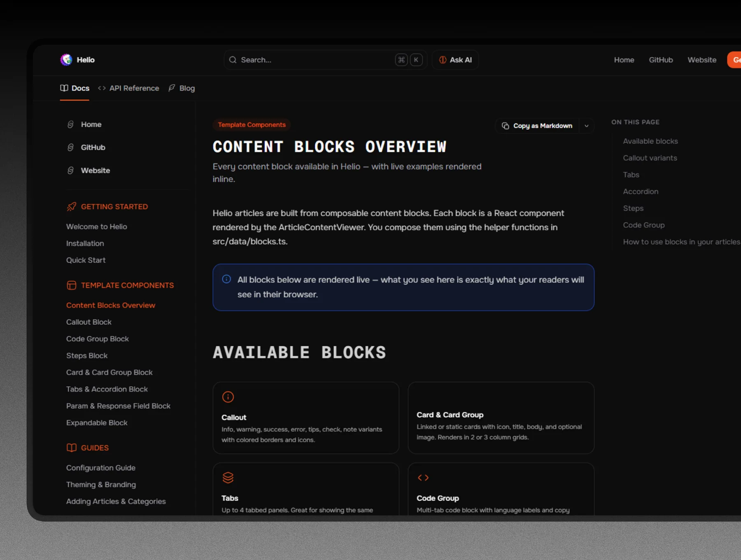Click link icon beside sidebar Website
The image size is (741, 560).
coord(70,170)
